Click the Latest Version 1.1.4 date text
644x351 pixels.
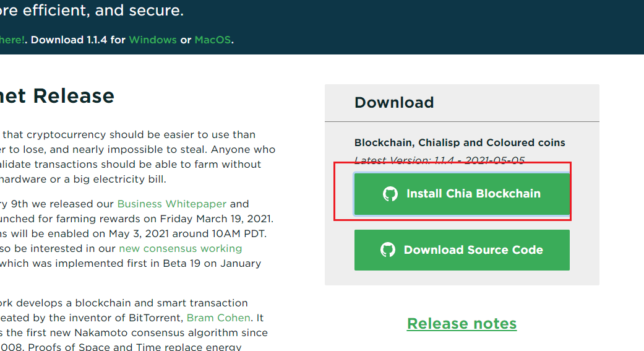point(439,160)
